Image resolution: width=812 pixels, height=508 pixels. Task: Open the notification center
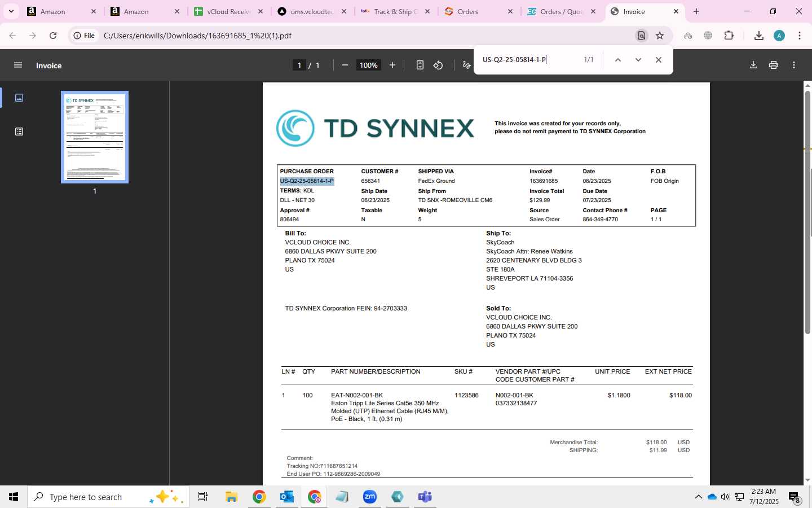coord(794,497)
